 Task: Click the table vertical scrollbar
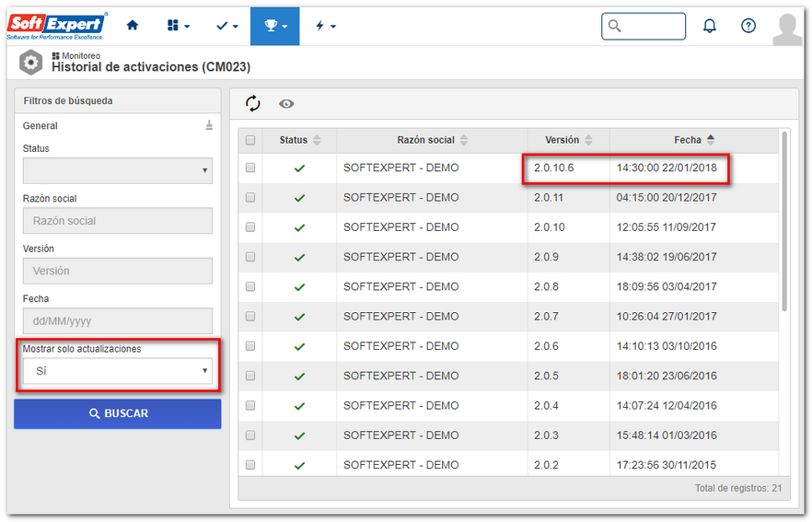(784, 222)
